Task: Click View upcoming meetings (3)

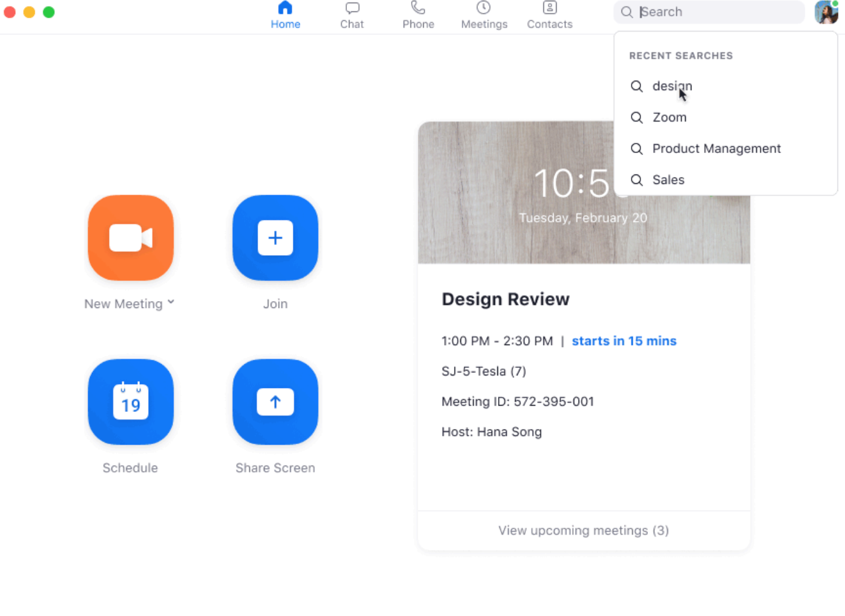Action: (x=583, y=530)
